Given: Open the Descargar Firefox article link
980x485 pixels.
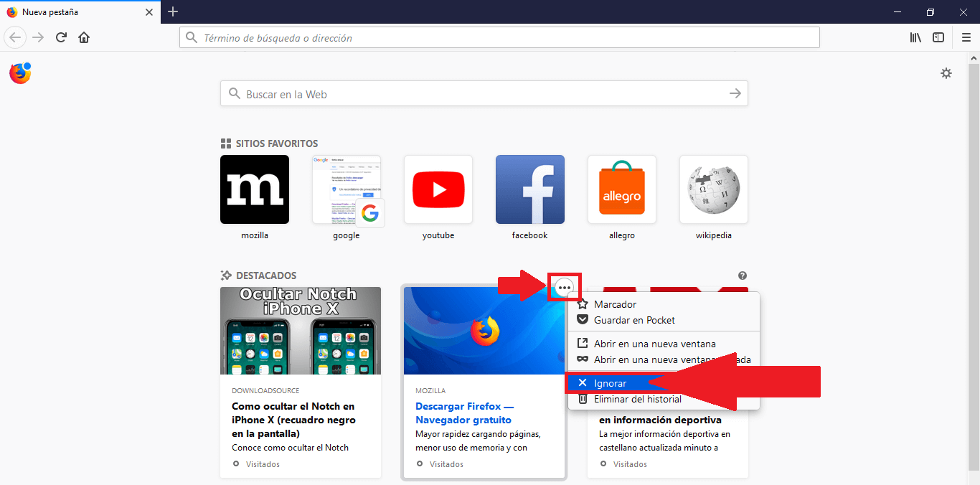Looking at the screenshot, I should coord(464,413).
